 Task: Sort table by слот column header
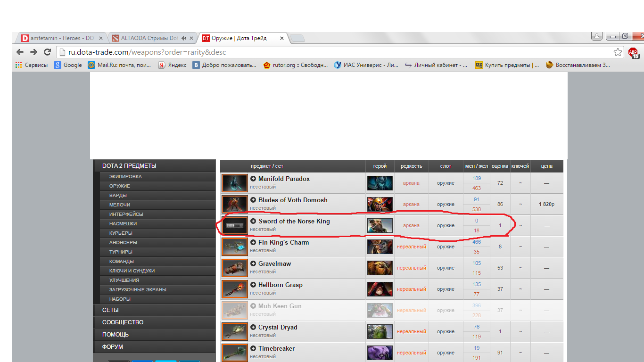click(446, 166)
